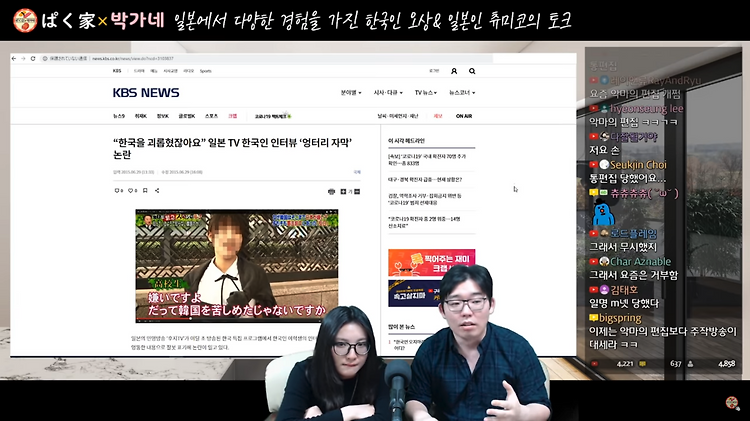Click the Seukjin Choi chat username

[638, 165]
